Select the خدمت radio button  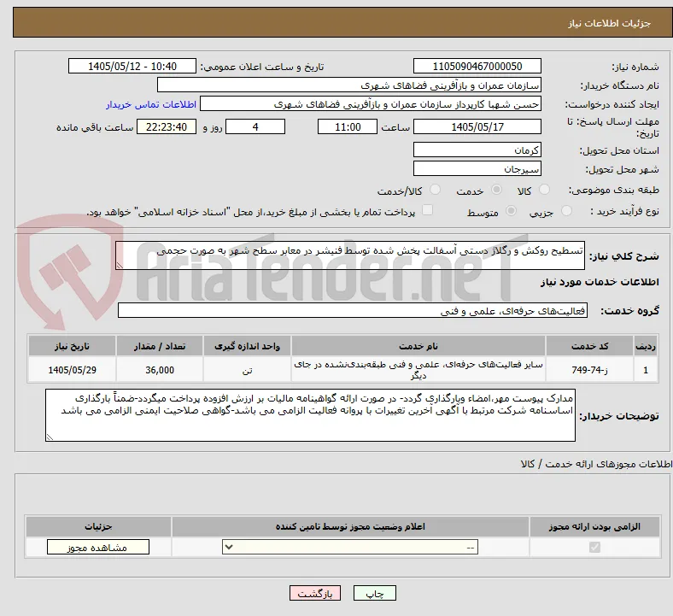(x=496, y=190)
